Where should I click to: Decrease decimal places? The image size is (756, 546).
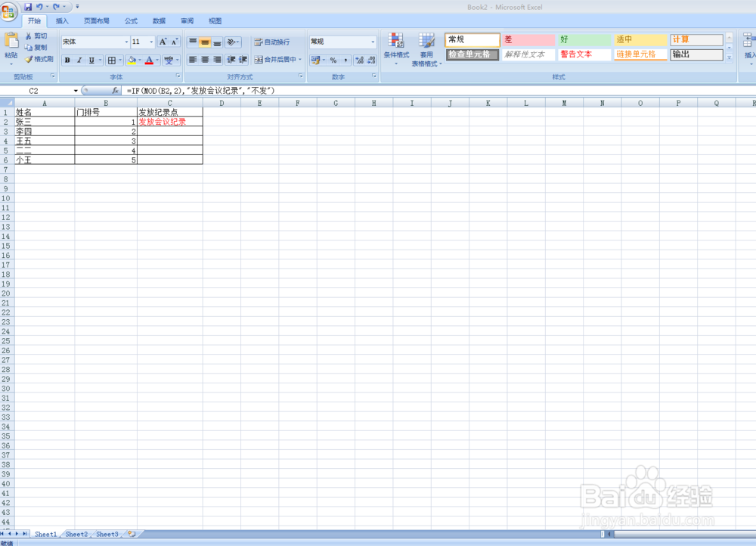pos(371,60)
